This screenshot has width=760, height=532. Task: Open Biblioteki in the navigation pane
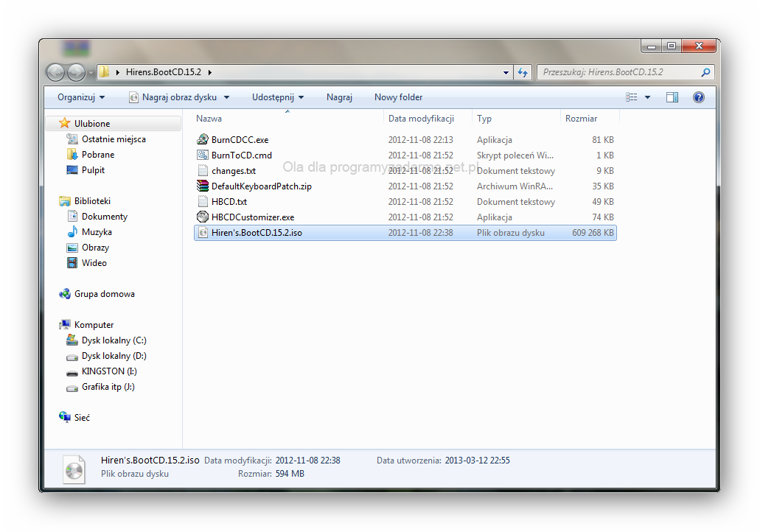(x=92, y=201)
